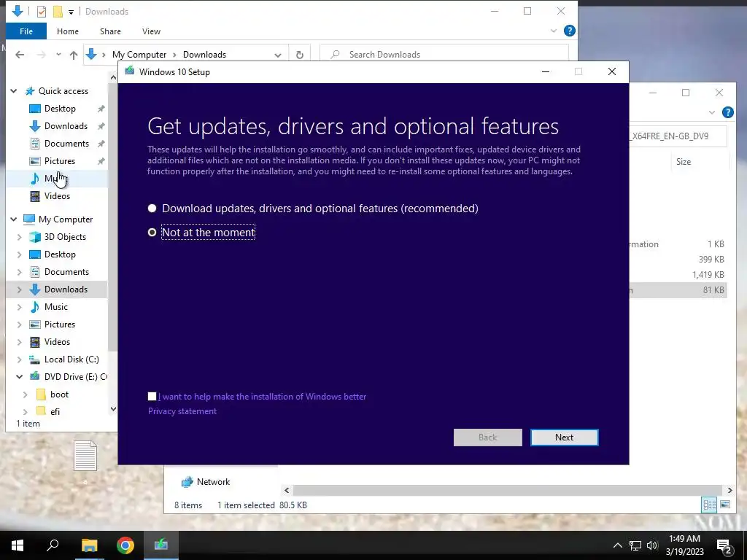Select the 1,419 KB file row
747x560 pixels.
pos(678,275)
